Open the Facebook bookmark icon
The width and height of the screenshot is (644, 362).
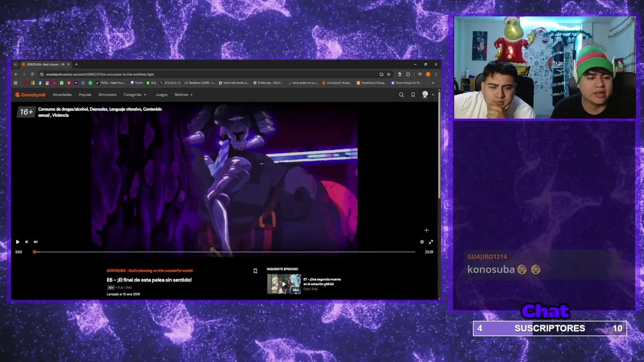coord(40,83)
